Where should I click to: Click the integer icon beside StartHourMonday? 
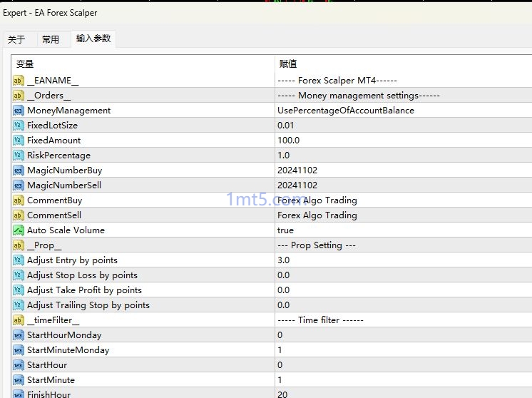click(x=19, y=335)
